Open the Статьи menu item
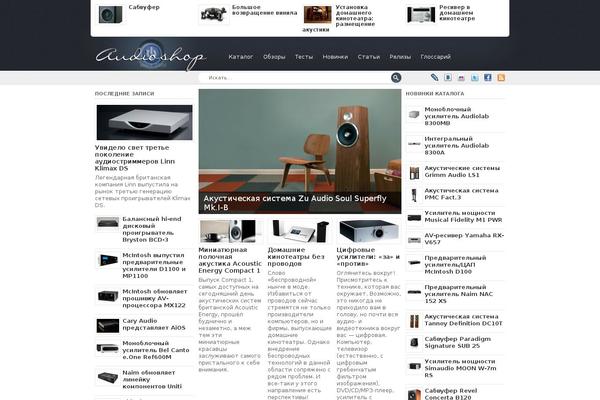This screenshot has width=600, height=400. pos(368,57)
